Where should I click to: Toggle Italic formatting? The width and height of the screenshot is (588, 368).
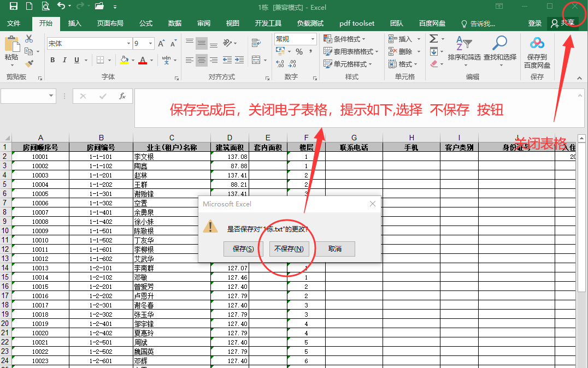pyautogui.click(x=64, y=60)
